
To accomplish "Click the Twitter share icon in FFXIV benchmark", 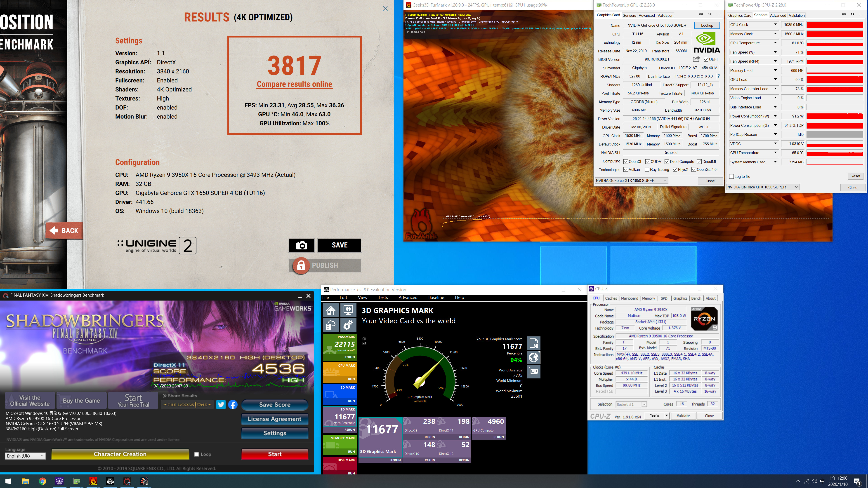I will pyautogui.click(x=221, y=404).
